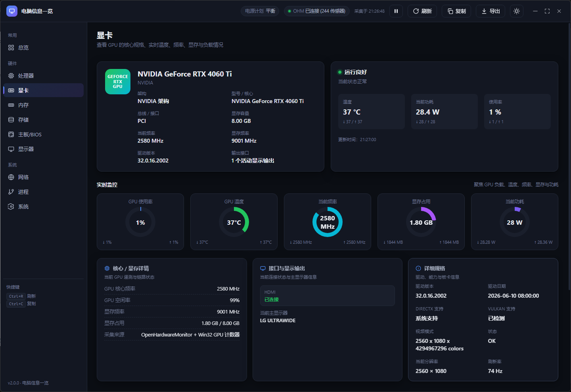The height and width of the screenshot is (392, 571).
Task: Click the version text v2.0.0 · 电脑信息一览
Action: coord(28,383)
